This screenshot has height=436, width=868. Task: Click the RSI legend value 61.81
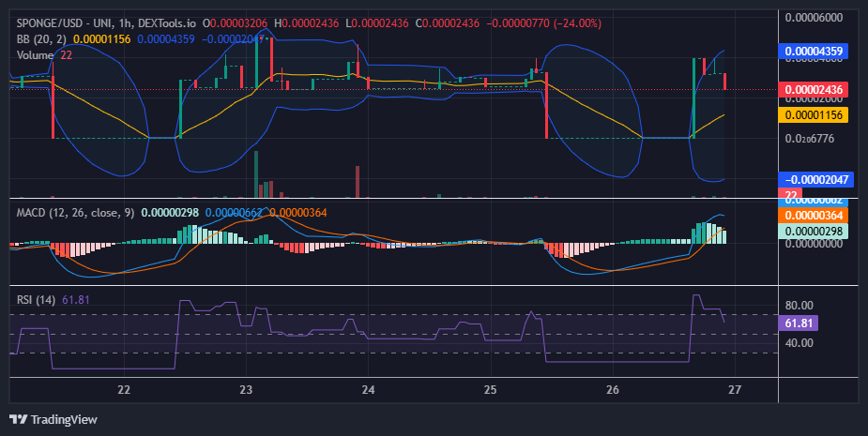coord(76,300)
